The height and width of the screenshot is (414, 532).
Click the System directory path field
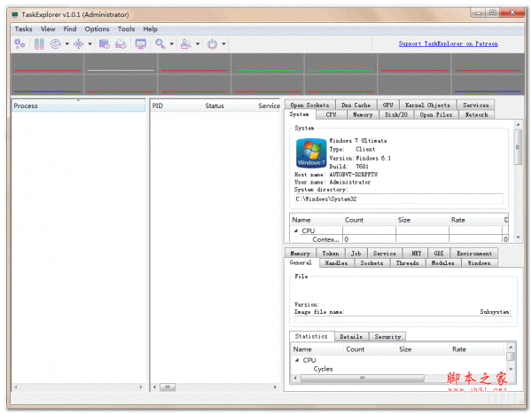[x=399, y=199]
